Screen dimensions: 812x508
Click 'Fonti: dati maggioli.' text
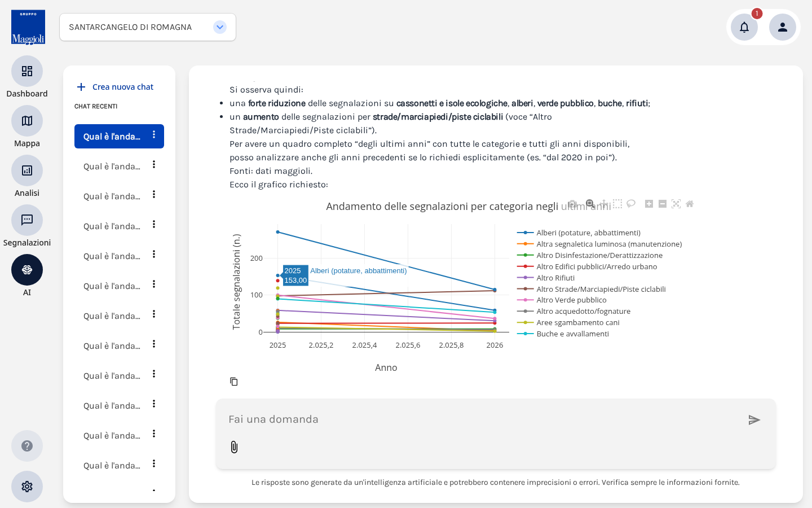(271, 171)
